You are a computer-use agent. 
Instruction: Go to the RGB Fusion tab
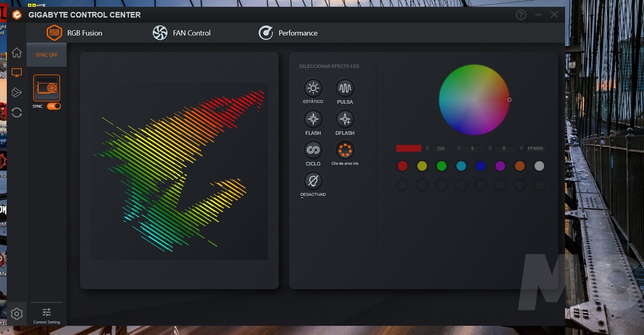[x=74, y=33]
